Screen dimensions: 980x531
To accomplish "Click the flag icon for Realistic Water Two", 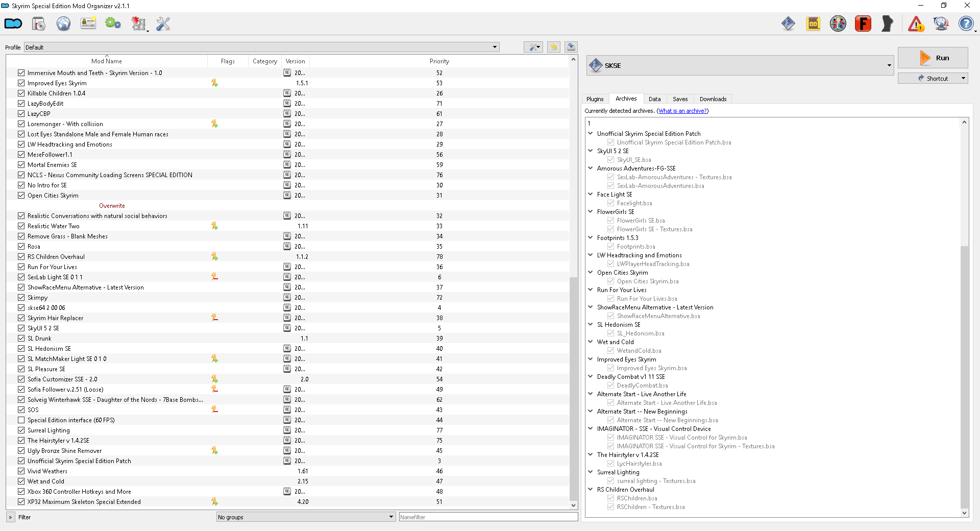I will click(214, 226).
